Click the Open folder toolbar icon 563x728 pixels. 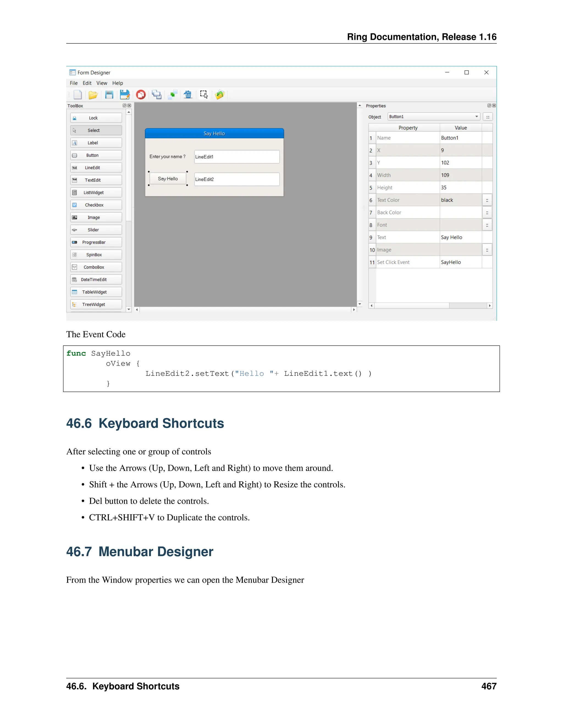pyautogui.click(x=93, y=95)
